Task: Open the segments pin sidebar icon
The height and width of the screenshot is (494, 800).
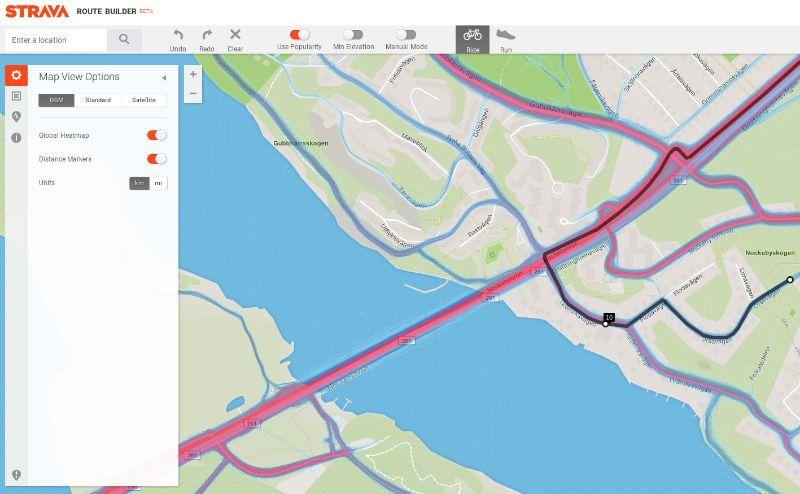Action: [16, 117]
